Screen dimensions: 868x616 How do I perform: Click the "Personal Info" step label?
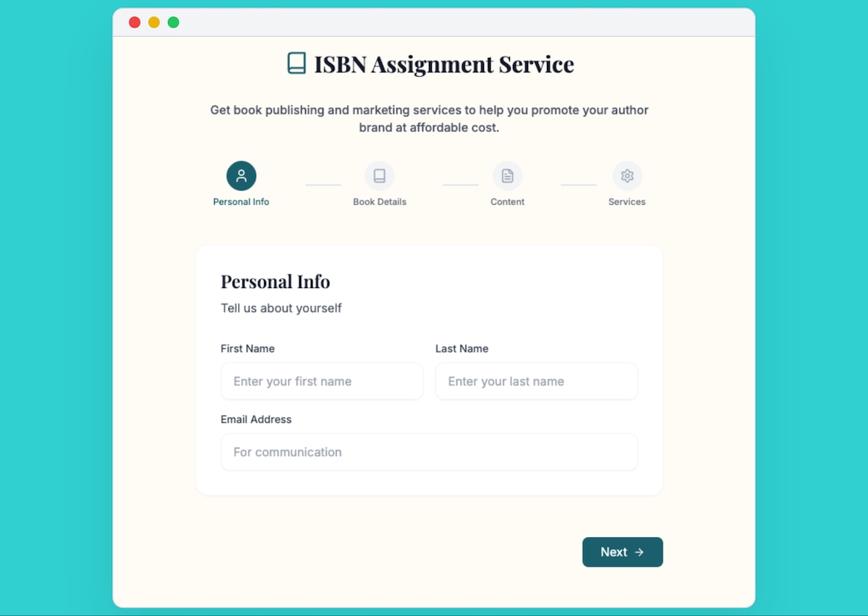coord(241,202)
